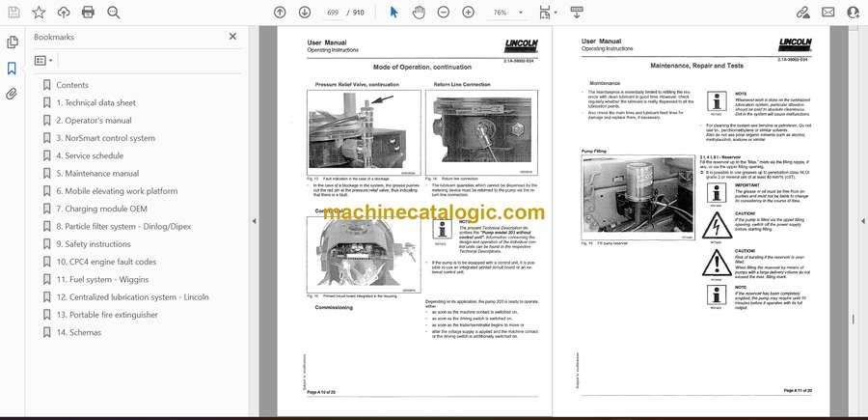The height and width of the screenshot is (420, 868).
Task: Zoom out with the minus button
Action: (x=444, y=13)
